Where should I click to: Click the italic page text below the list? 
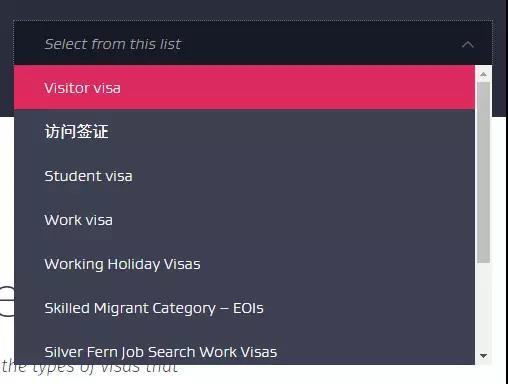click(x=89, y=368)
